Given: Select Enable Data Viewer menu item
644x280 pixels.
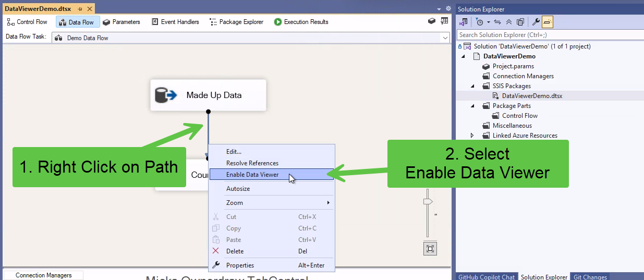Looking at the screenshot, I should coord(272,174).
